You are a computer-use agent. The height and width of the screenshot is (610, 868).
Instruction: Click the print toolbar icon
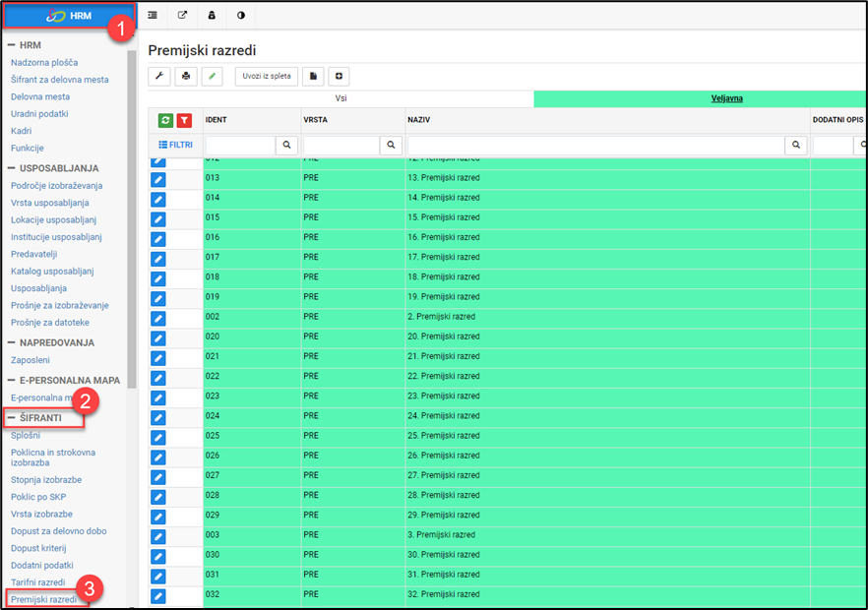coord(186,77)
